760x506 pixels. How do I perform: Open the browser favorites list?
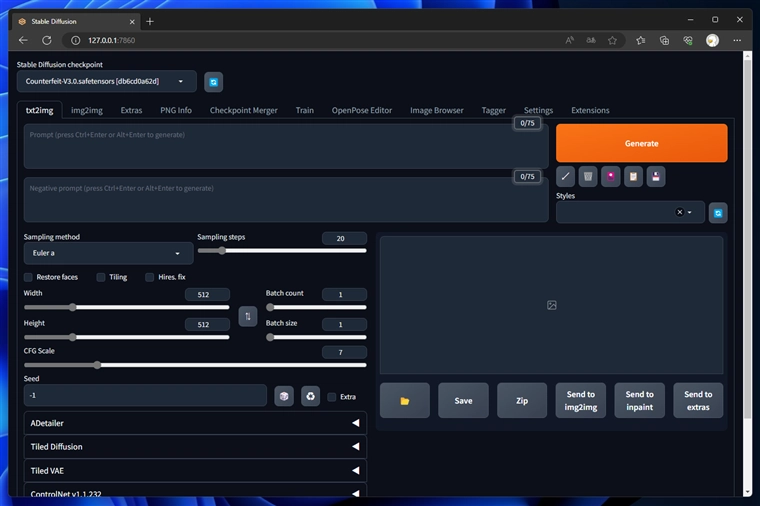click(641, 40)
